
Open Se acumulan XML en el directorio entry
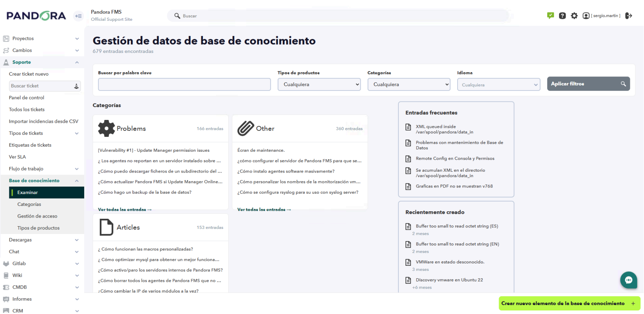click(x=450, y=173)
